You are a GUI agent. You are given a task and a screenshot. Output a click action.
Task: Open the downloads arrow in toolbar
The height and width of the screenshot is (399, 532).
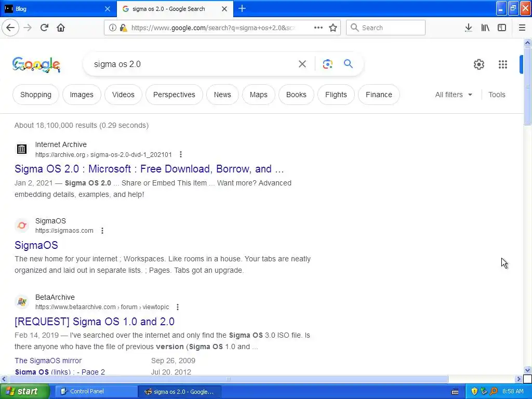coord(469,28)
